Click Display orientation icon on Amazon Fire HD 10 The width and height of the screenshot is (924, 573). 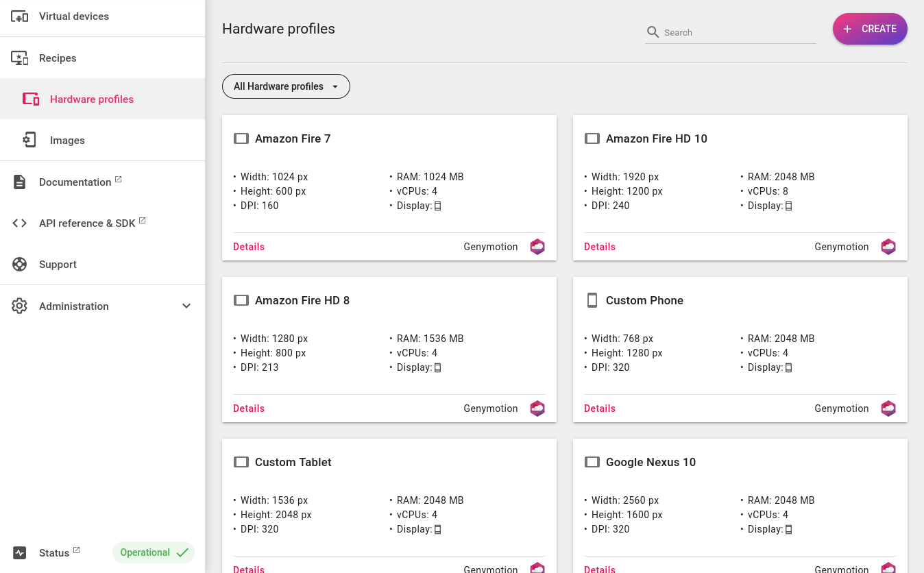click(789, 206)
